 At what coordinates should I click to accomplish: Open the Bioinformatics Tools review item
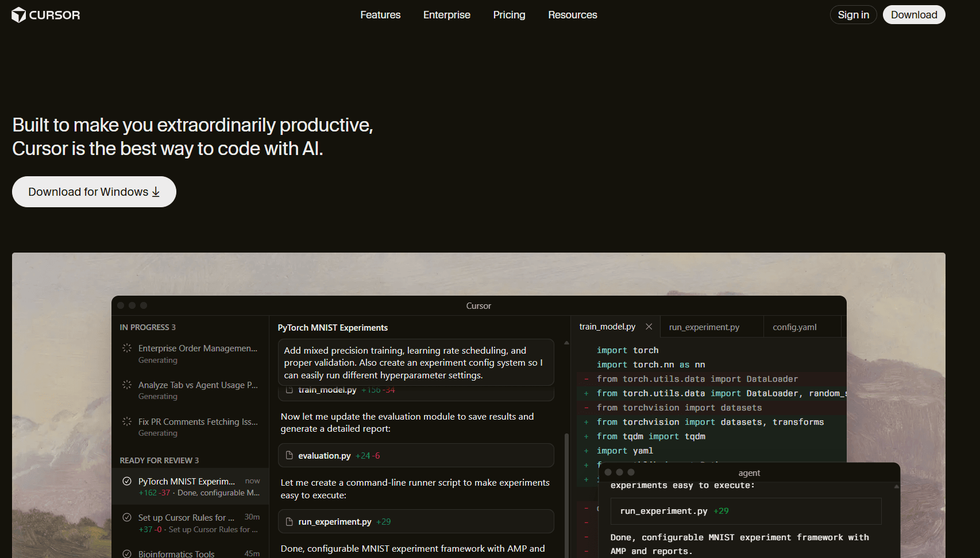176,553
